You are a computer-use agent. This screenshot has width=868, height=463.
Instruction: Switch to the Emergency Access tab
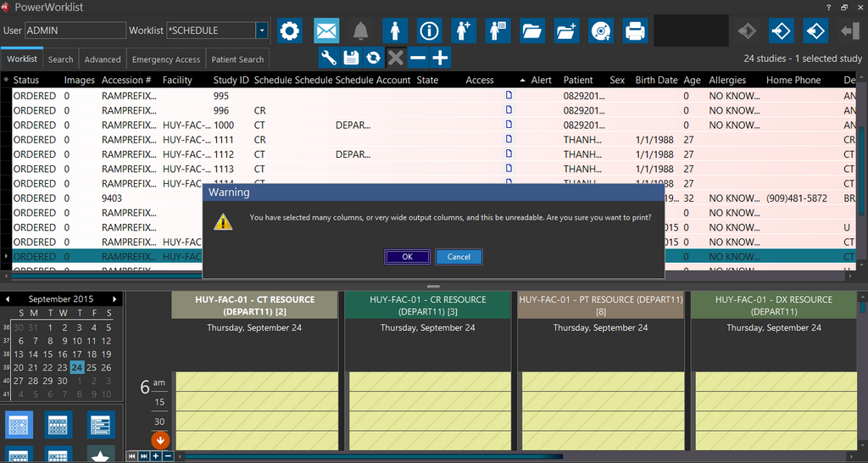coord(166,59)
